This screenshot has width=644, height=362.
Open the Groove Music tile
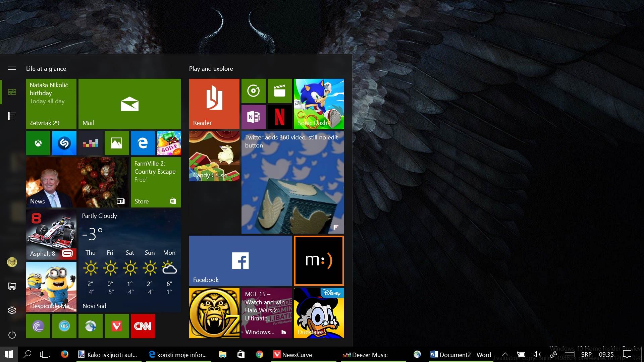pos(254,91)
